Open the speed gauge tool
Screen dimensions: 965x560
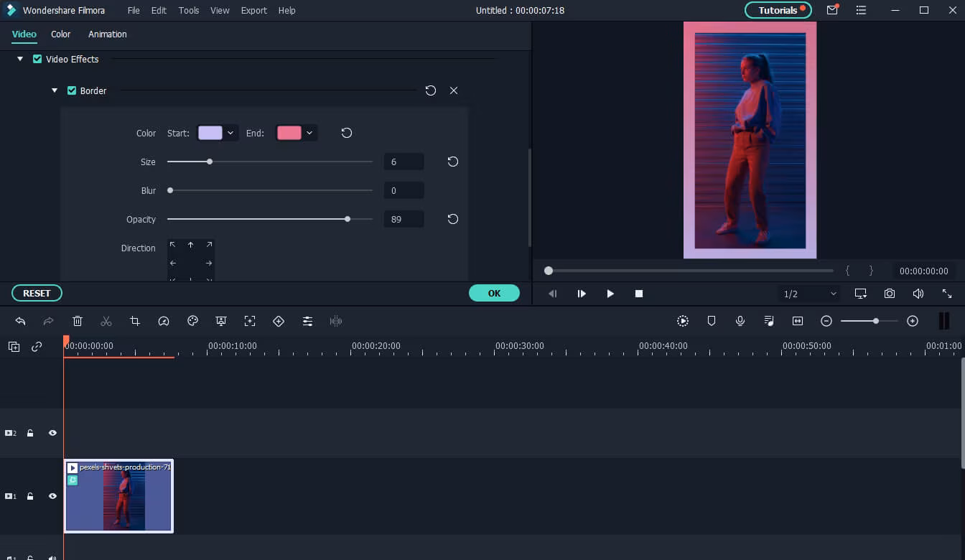164,322
